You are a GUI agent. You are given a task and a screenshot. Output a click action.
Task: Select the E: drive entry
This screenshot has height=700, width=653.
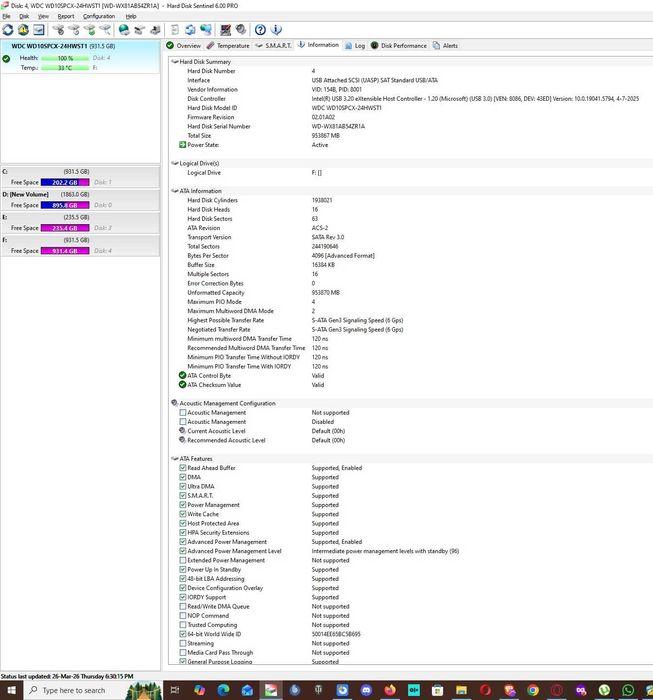80,223
